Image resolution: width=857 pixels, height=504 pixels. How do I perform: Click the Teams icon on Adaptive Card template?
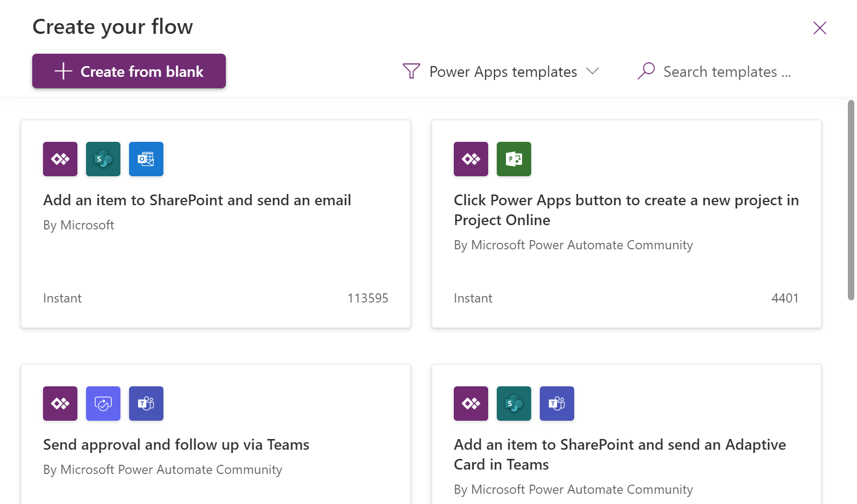(557, 404)
